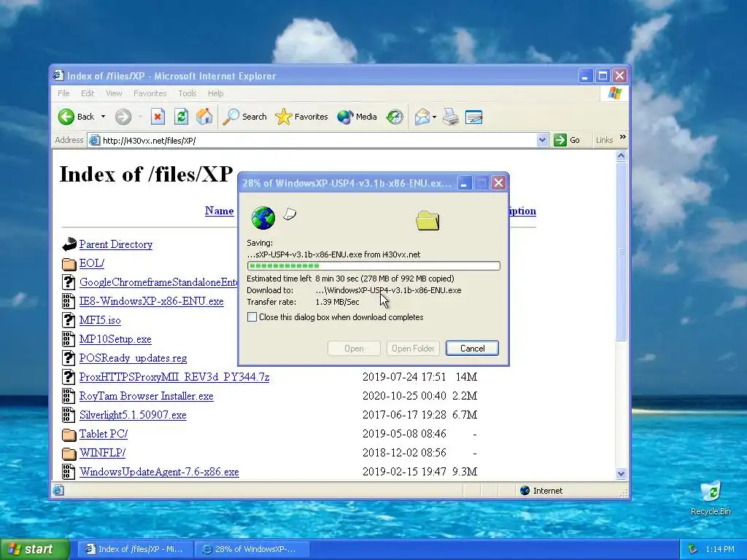This screenshot has height=560, width=747.
Task: Open the EOL/ folder link
Action: coord(91,263)
